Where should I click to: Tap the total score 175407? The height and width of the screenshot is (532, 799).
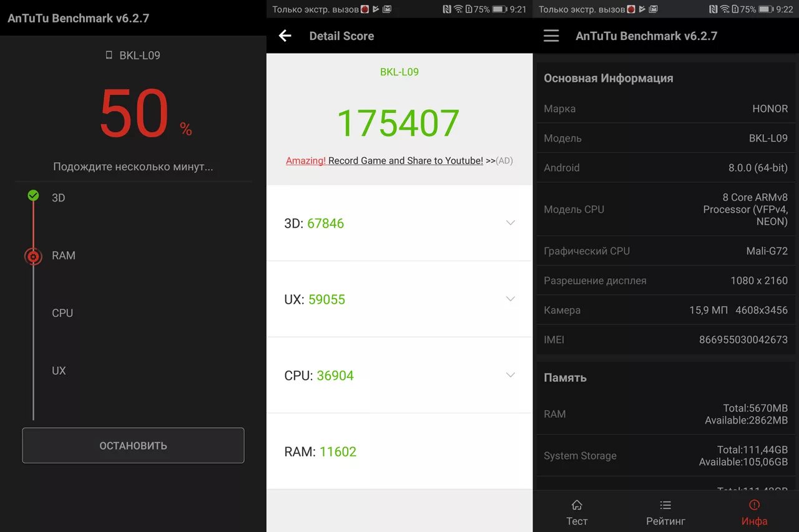[398, 123]
